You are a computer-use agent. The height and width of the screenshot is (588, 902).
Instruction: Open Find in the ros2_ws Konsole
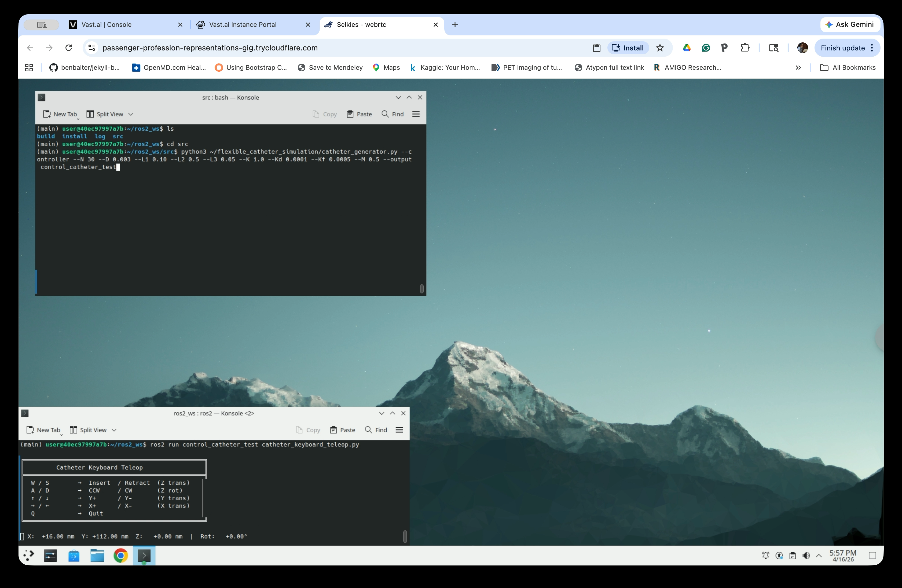(376, 430)
